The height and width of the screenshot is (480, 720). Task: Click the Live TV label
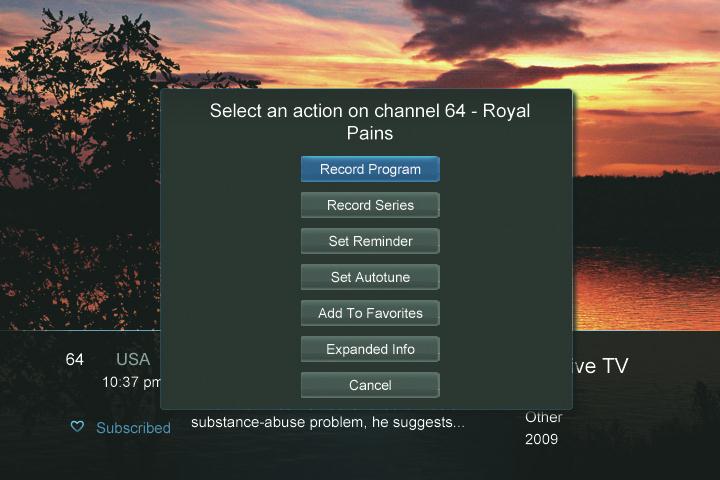pyautogui.click(x=600, y=366)
